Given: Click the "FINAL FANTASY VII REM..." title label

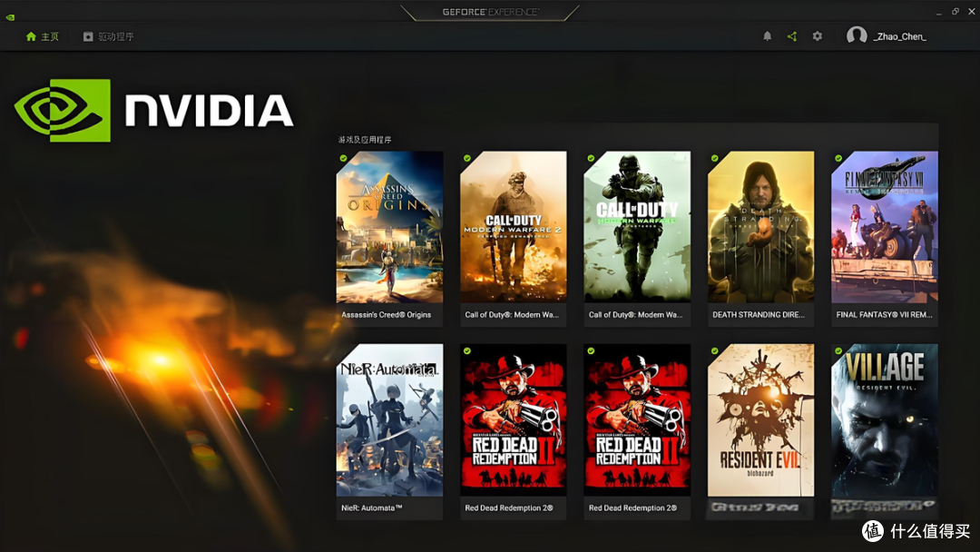Looking at the screenshot, I should coord(884,315).
